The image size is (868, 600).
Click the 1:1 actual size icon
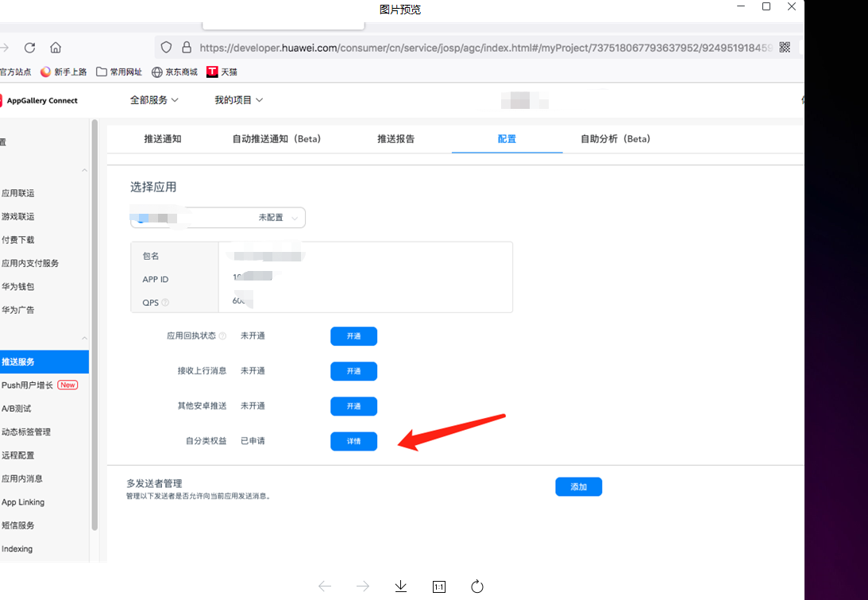coord(439,586)
